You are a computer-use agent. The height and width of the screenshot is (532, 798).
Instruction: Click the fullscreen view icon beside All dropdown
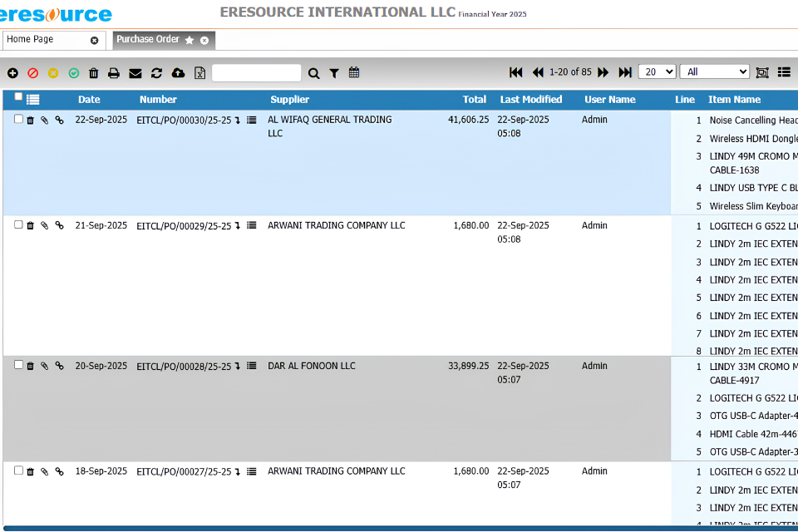pos(762,72)
